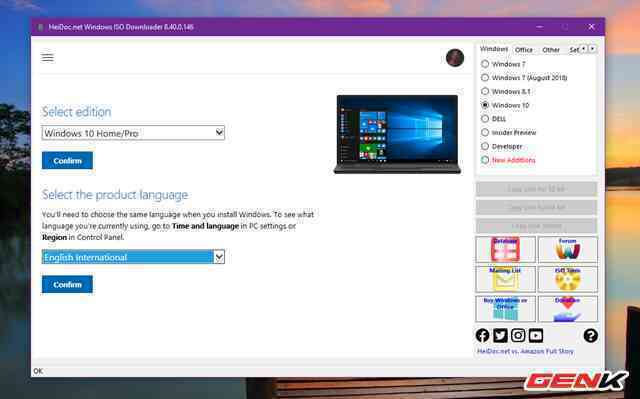Select the Windows 7 radio button
640x399 pixels.
click(x=485, y=64)
